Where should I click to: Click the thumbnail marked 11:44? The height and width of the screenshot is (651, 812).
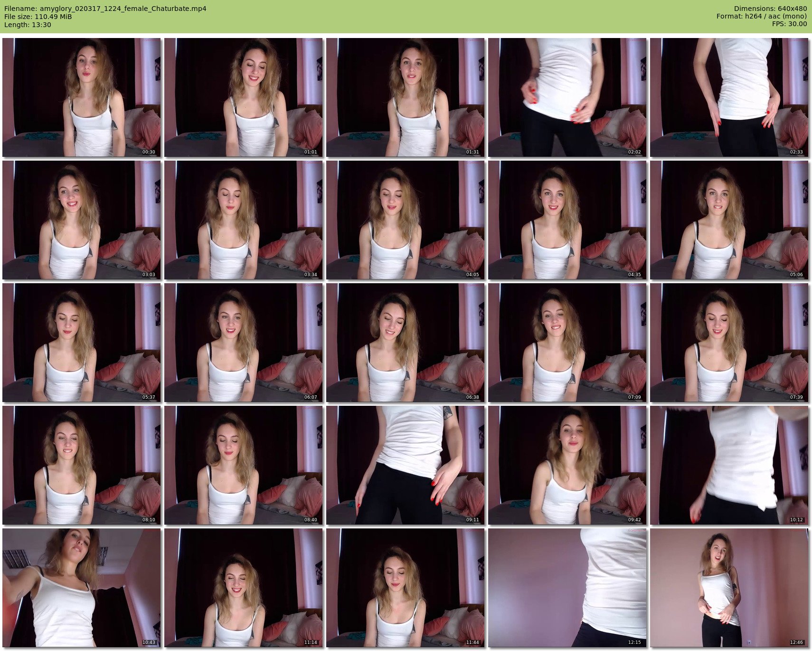click(406, 588)
